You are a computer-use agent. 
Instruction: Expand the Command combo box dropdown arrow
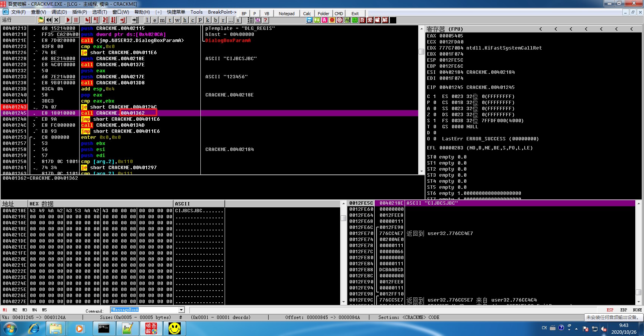click(x=181, y=310)
